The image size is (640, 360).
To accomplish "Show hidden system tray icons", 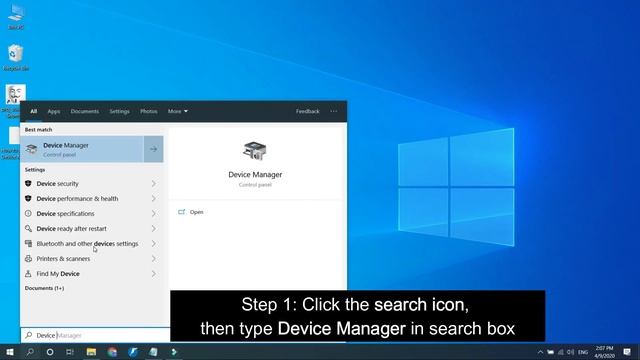I will (x=540, y=352).
